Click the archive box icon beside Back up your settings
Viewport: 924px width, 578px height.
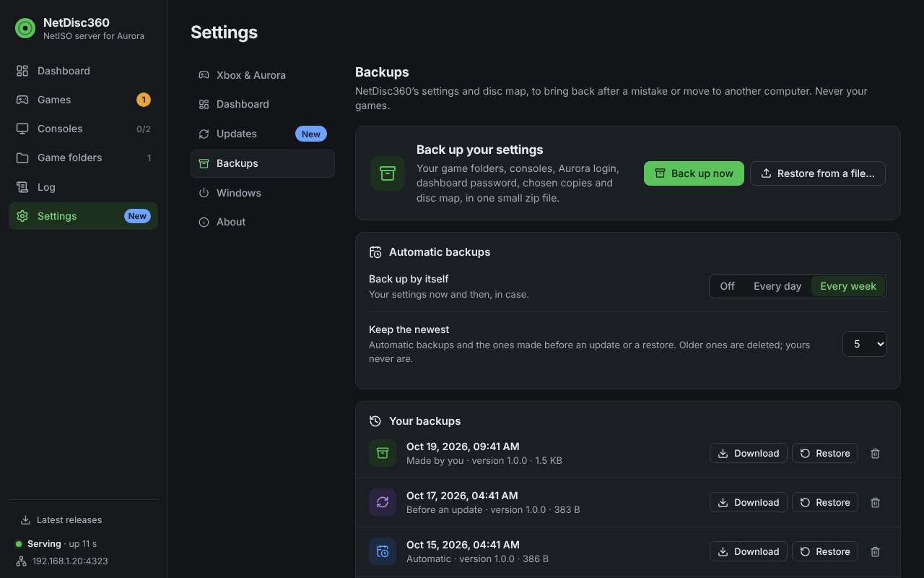pyautogui.click(x=388, y=173)
